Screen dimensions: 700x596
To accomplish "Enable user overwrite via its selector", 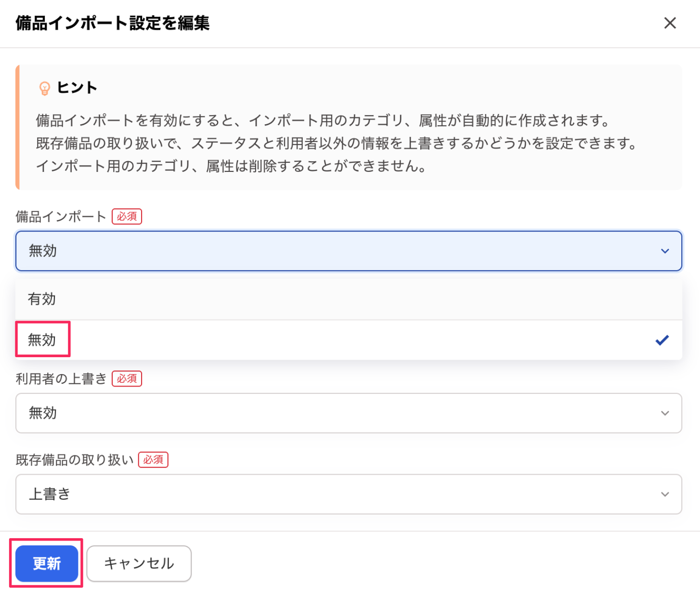I will click(349, 413).
